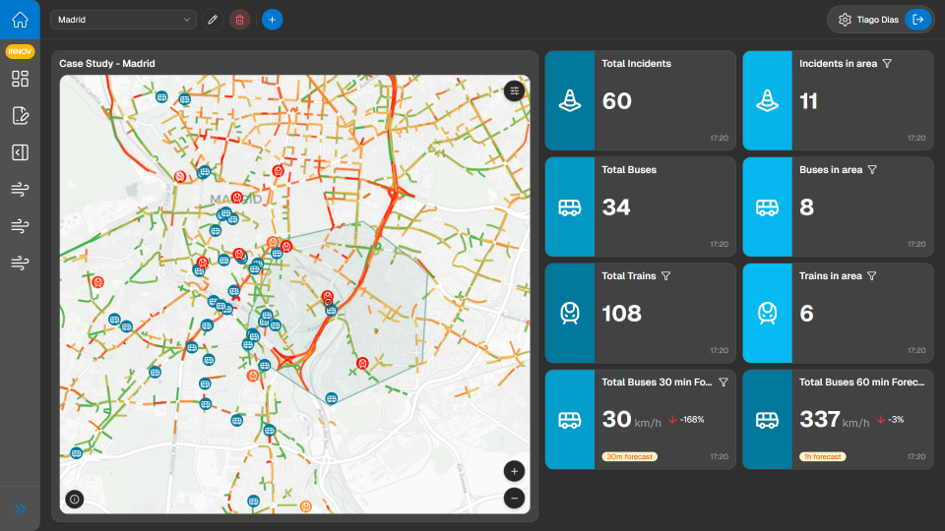Zoom out the map with minus button

point(514,498)
